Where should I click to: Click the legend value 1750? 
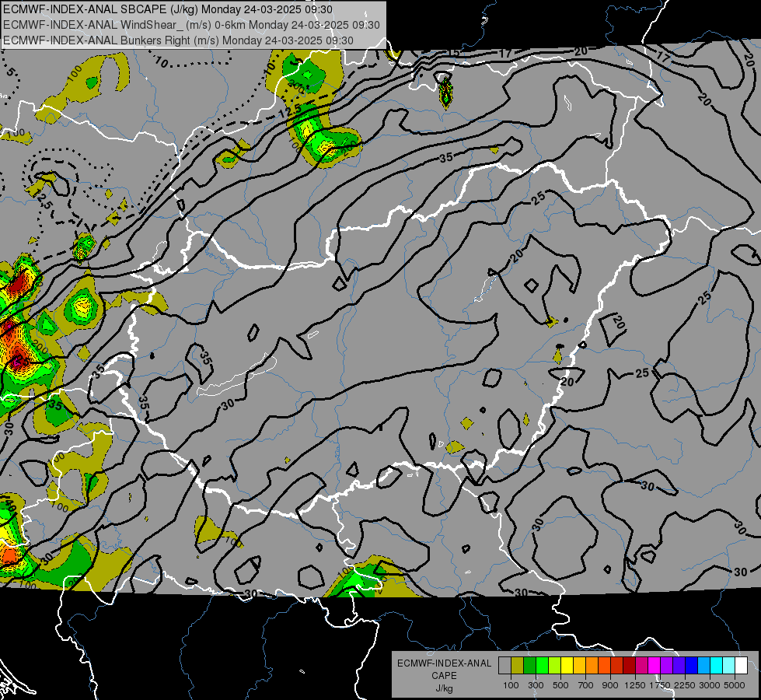pos(660,685)
